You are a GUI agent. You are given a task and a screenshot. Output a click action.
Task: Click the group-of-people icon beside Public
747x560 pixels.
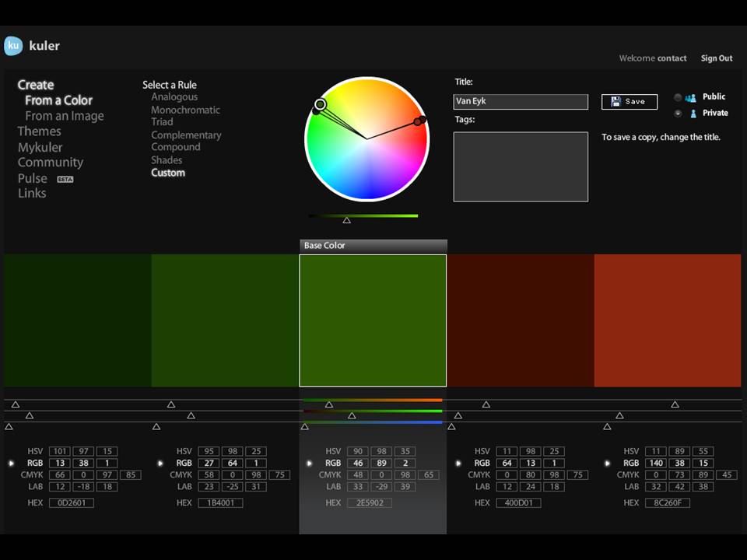tap(690, 98)
